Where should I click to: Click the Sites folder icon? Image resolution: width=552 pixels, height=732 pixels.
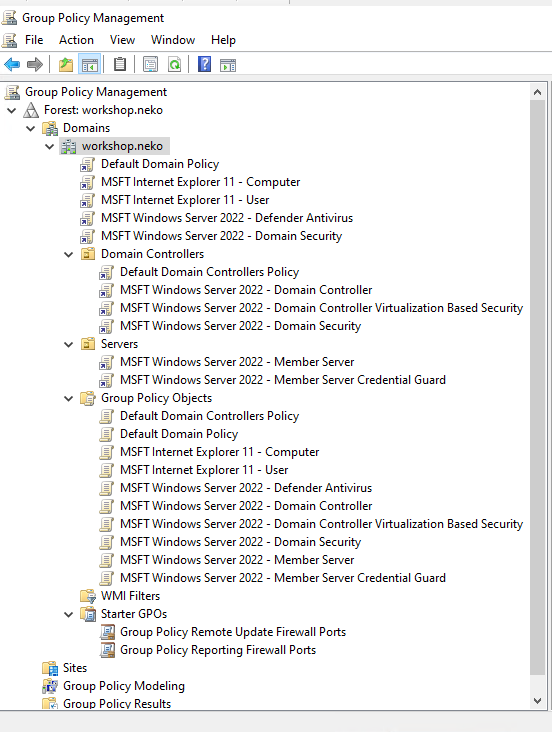pyautogui.click(x=50, y=668)
